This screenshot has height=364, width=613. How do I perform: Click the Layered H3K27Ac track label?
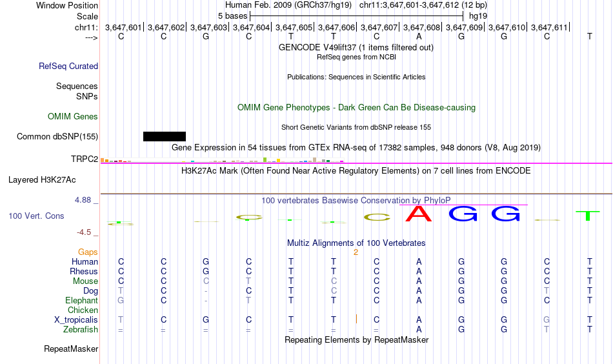tap(42, 180)
